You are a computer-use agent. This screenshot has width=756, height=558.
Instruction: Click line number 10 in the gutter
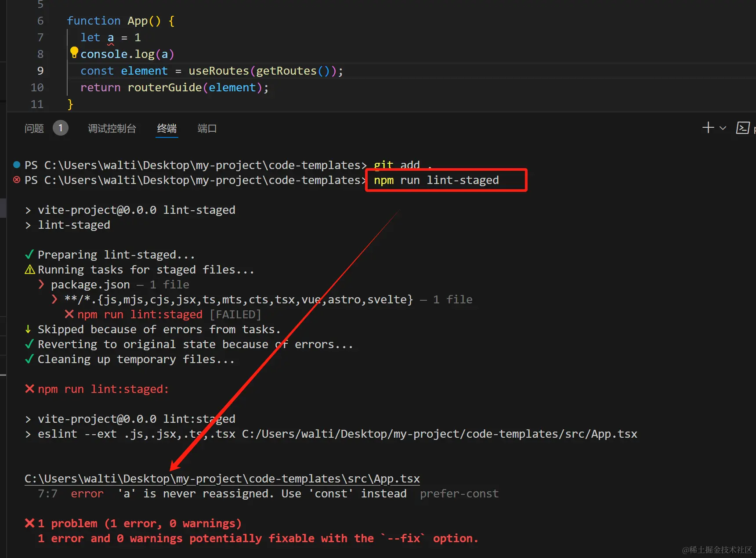(x=37, y=87)
